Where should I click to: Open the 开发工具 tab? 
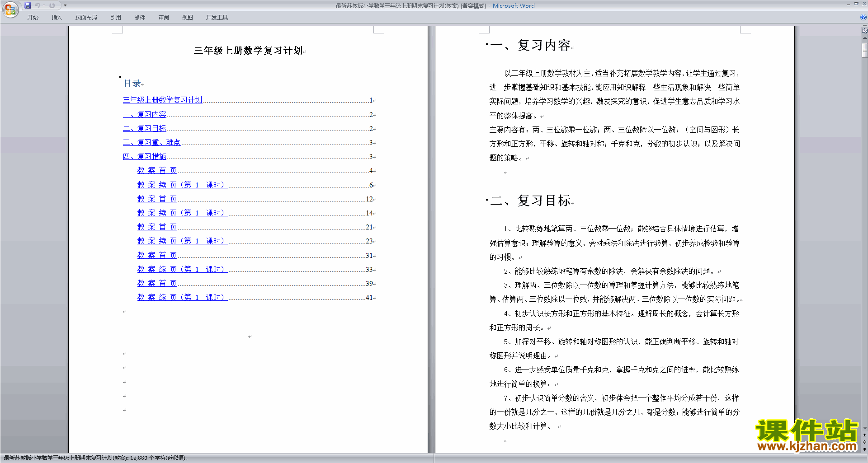[217, 17]
